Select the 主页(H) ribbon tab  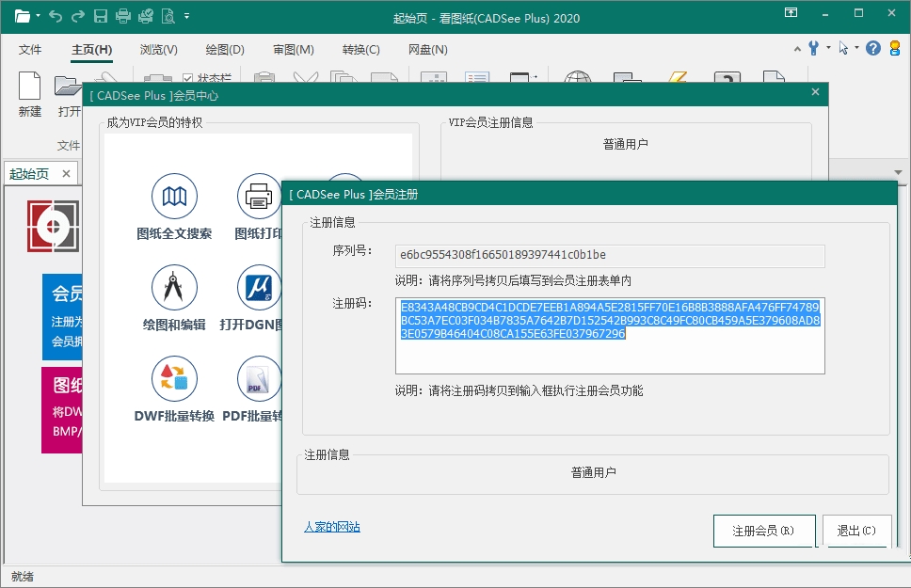click(x=92, y=49)
